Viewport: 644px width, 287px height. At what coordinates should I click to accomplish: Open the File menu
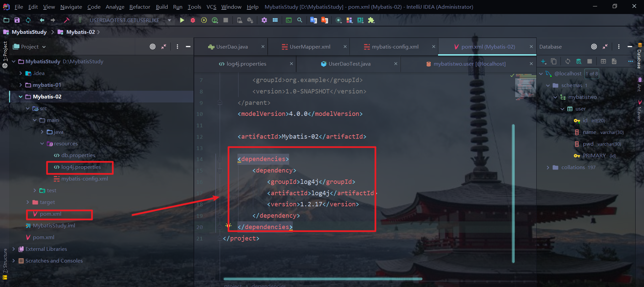coord(19,7)
